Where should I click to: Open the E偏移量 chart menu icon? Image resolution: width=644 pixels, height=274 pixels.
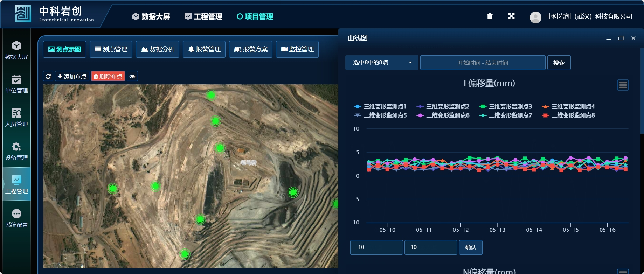[x=623, y=85]
